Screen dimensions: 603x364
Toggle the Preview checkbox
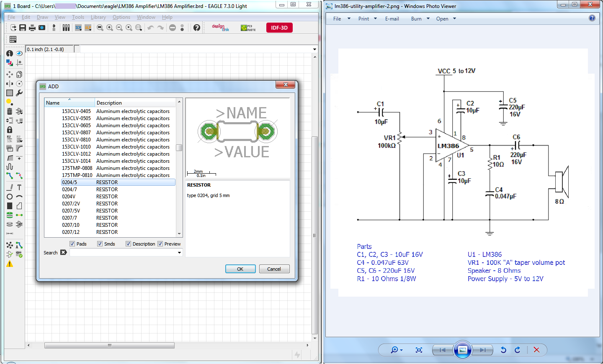tap(160, 244)
